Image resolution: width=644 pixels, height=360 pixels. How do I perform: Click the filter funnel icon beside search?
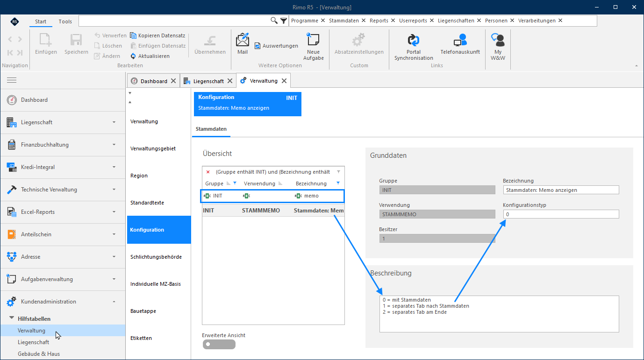tap(284, 21)
